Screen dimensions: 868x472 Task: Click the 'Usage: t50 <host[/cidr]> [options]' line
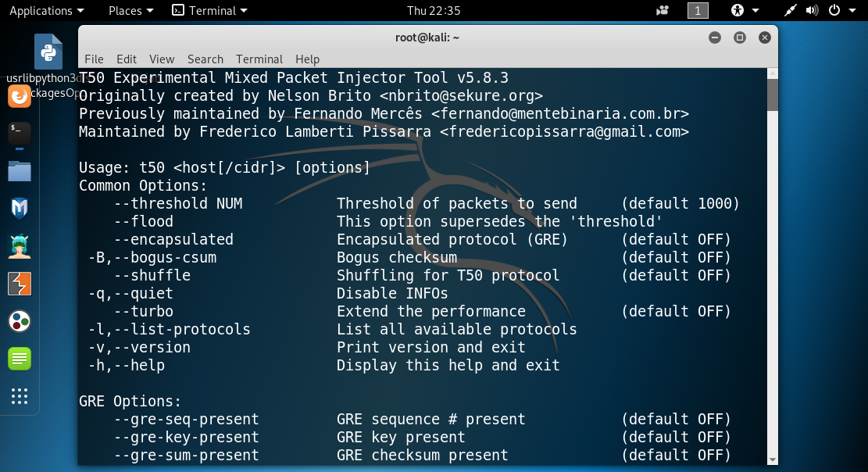pos(224,168)
